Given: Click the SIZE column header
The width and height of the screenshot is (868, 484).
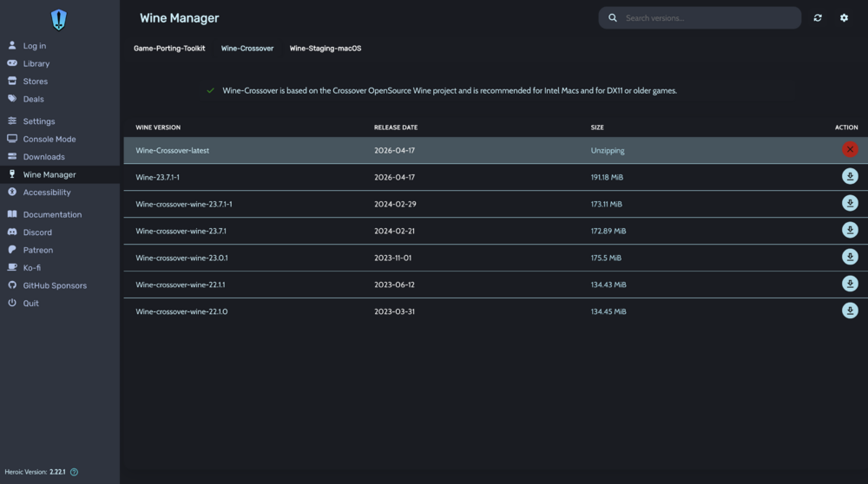Looking at the screenshot, I should [x=597, y=128].
